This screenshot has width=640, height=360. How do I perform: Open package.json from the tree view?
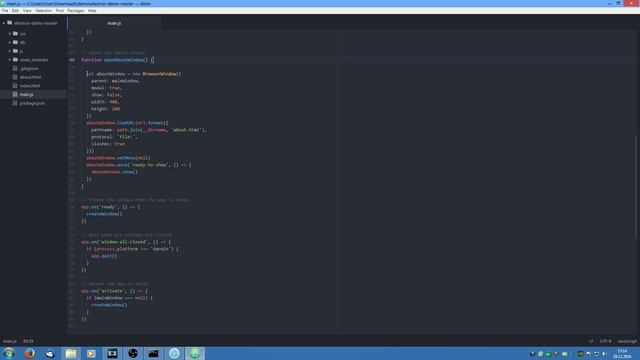(32, 103)
